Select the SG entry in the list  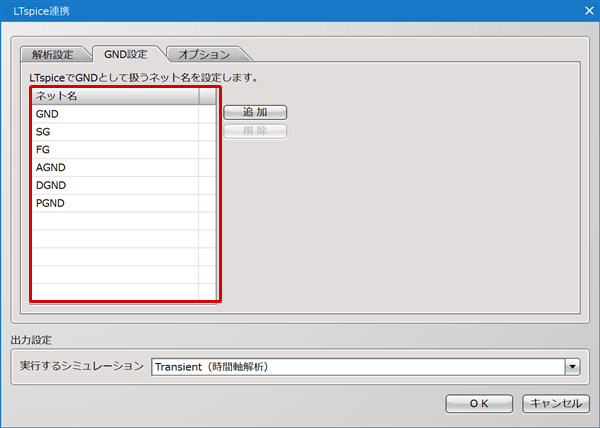115,132
